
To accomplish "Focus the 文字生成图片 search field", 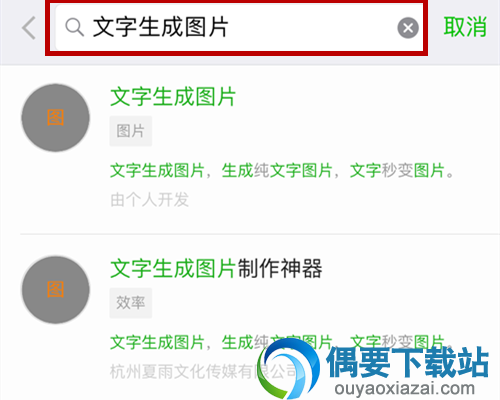I will (x=236, y=28).
